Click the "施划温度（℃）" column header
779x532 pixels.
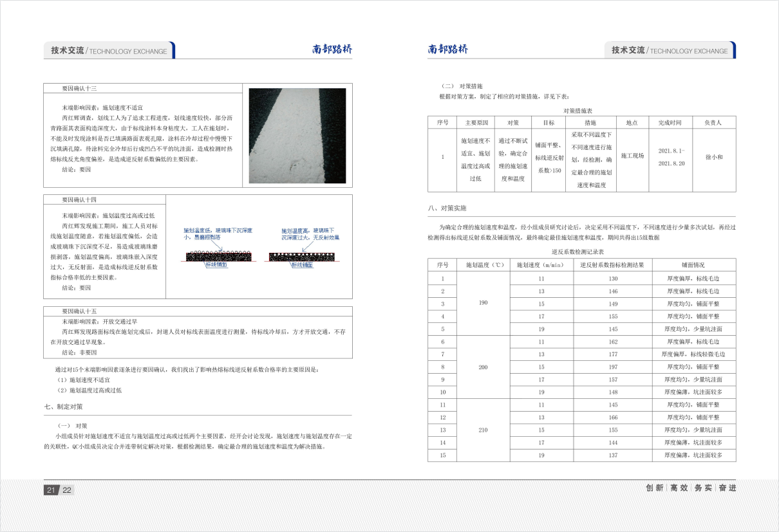coord(483,265)
